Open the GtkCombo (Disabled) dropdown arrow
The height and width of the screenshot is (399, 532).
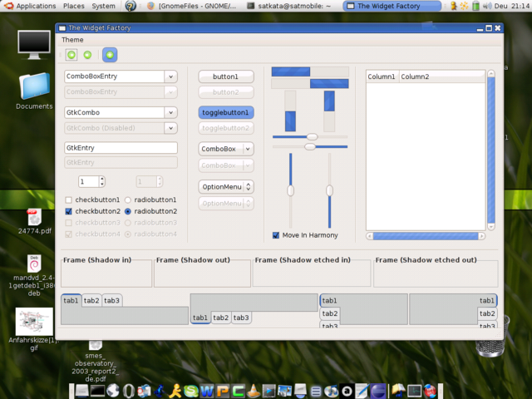click(x=170, y=128)
